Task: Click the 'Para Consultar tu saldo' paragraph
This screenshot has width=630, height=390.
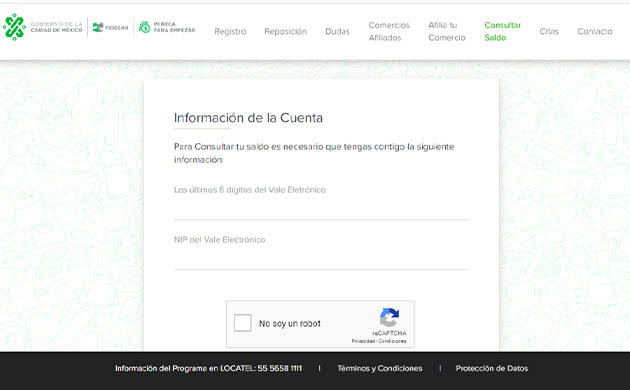Action: point(314,153)
